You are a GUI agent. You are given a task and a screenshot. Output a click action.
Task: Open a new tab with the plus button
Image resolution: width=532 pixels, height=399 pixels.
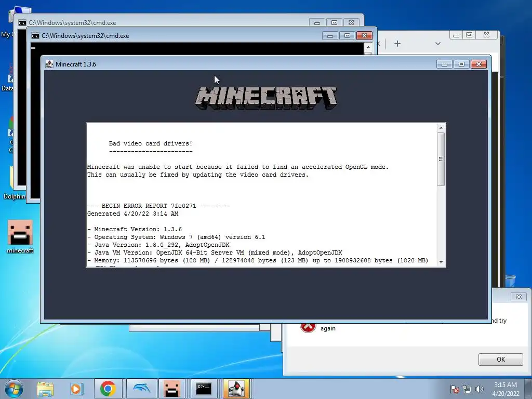pos(397,44)
